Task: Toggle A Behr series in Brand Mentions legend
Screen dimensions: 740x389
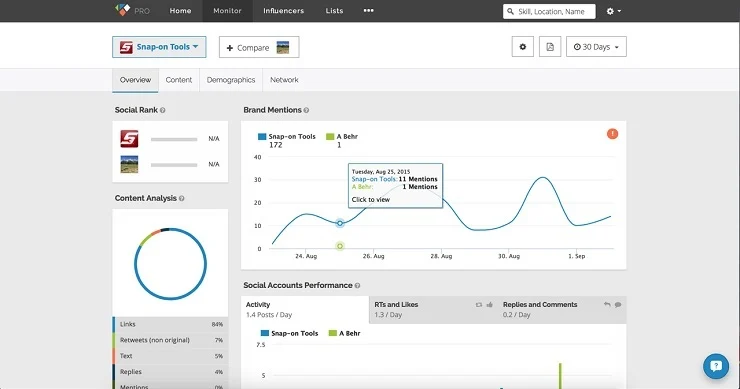Action: [x=342, y=136]
